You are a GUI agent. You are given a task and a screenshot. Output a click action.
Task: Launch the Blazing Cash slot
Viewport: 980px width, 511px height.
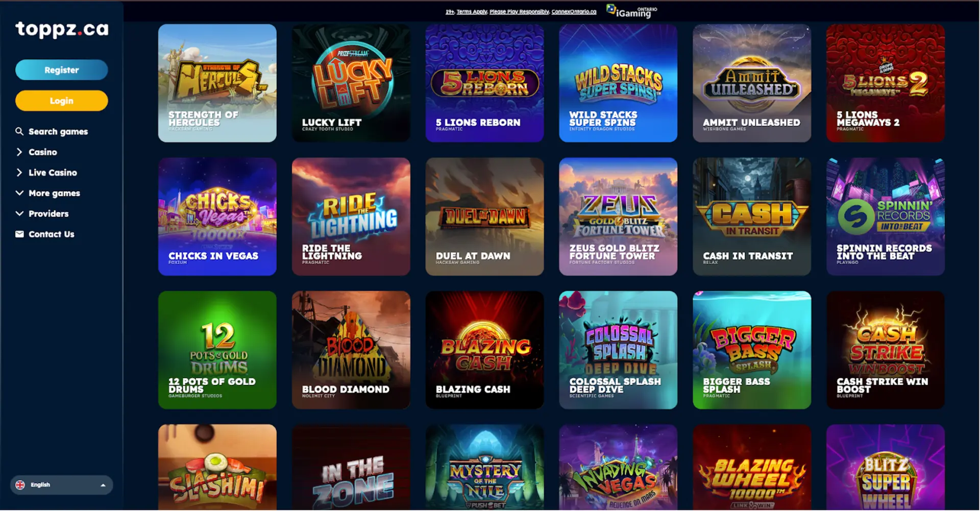[x=485, y=350]
